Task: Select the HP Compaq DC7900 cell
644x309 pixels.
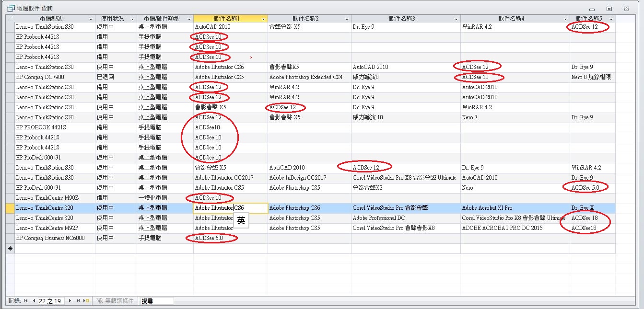Action: click(x=55, y=77)
